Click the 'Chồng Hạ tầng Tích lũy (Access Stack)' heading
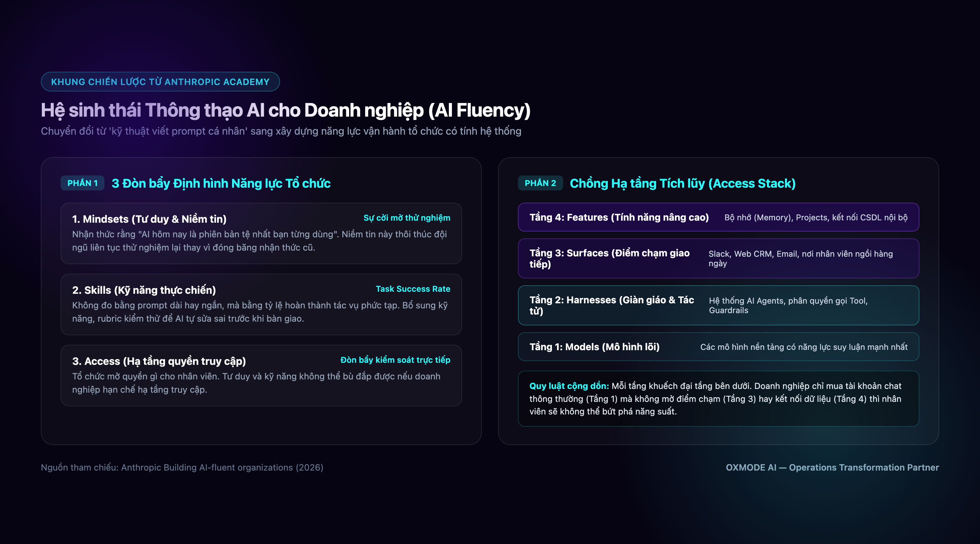 click(x=683, y=183)
